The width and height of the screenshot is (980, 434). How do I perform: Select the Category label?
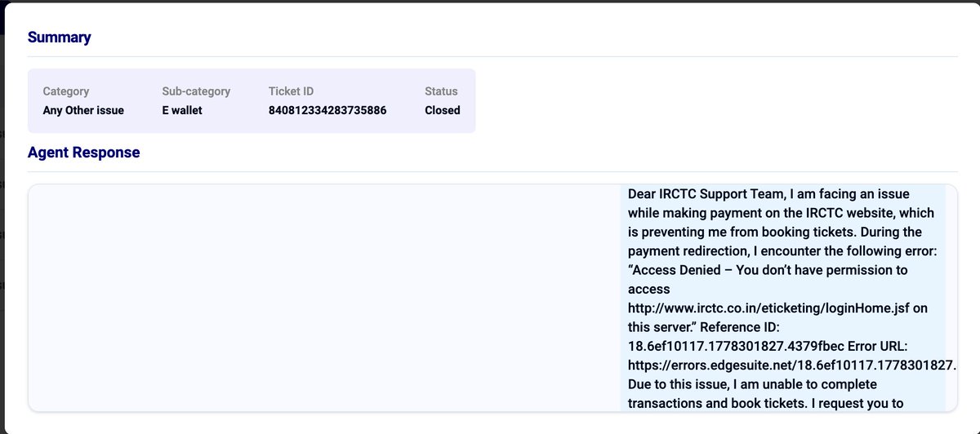[x=66, y=91]
